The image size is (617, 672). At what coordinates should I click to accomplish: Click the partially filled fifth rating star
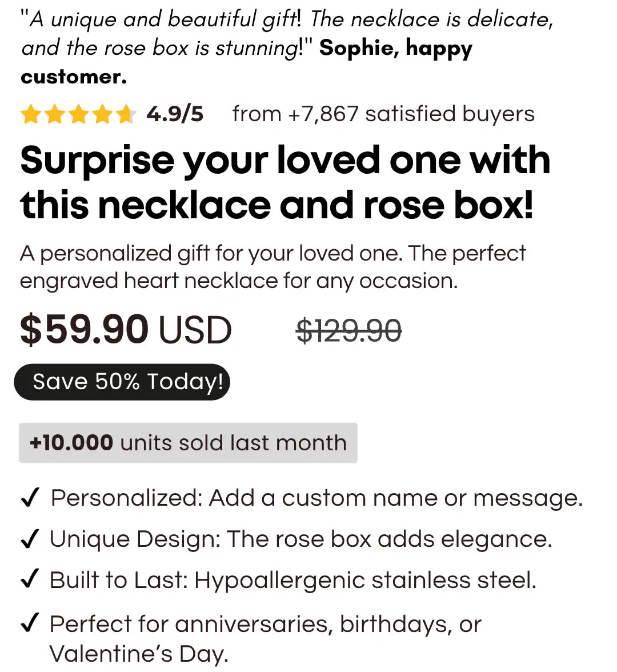click(126, 115)
